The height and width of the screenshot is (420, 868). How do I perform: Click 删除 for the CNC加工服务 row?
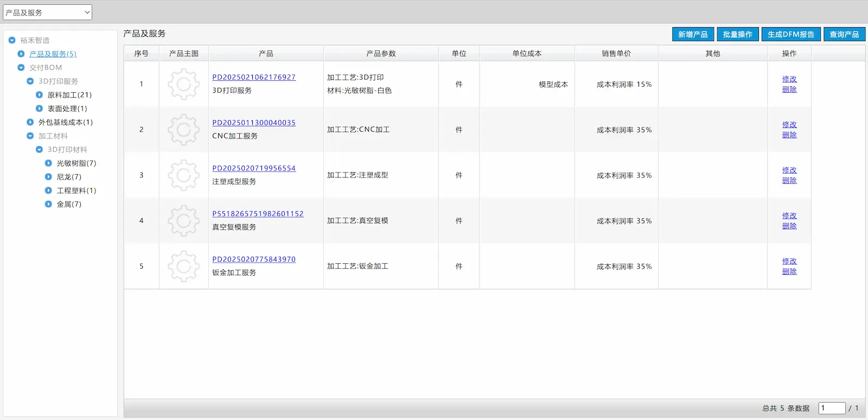pyautogui.click(x=789, y=135)
